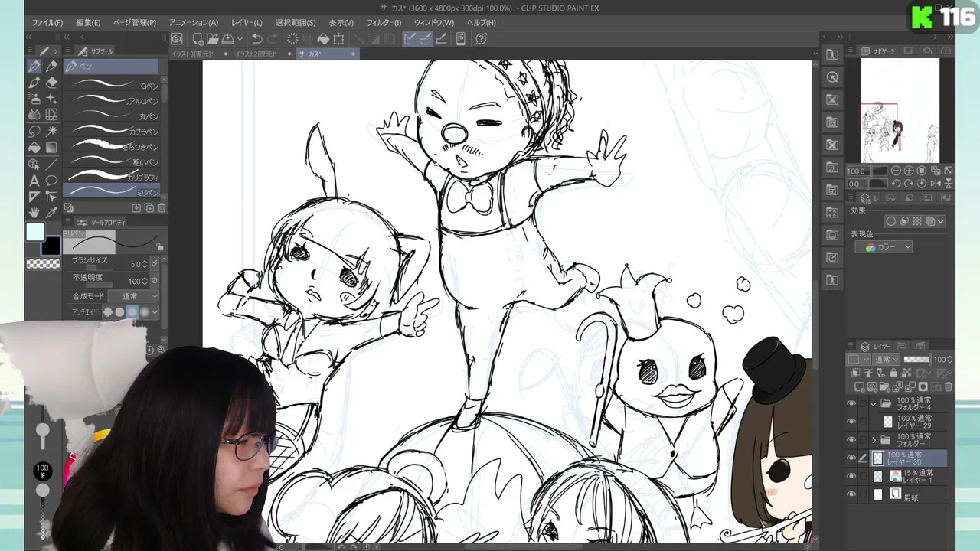The width and height of the screenshot is (980, 551).
Task: Flip canvas horizontally in navigator
Action: tap(936, 184)
